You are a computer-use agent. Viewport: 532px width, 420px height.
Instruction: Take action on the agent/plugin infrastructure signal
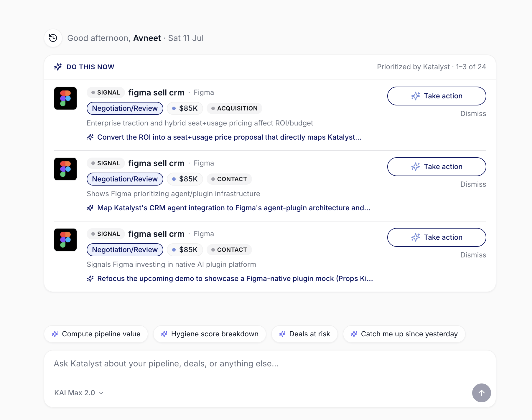click(437, 167)
